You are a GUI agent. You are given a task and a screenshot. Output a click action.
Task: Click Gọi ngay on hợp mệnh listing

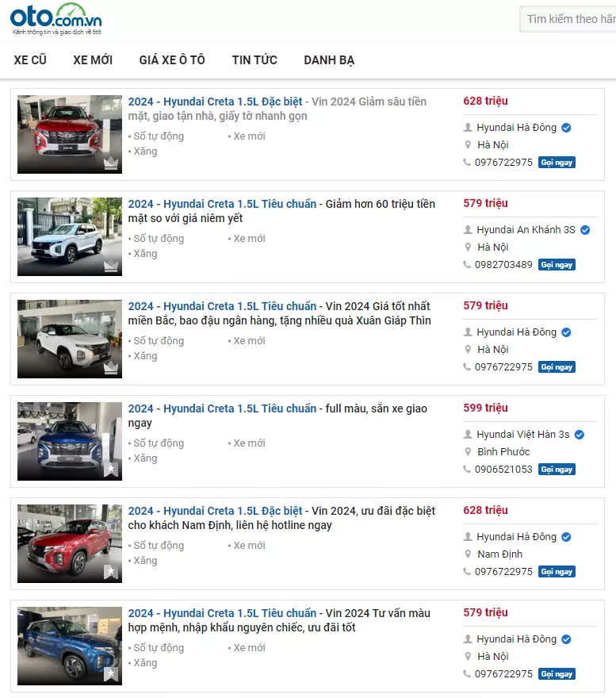pos(557,674)
